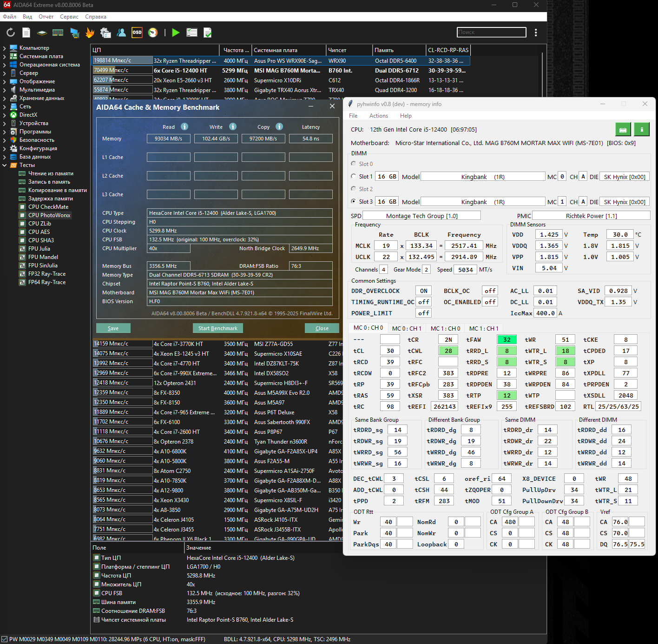The image size is (658, 644).
Task: Click the document with green checkmark icon
Action: [208, 33]
